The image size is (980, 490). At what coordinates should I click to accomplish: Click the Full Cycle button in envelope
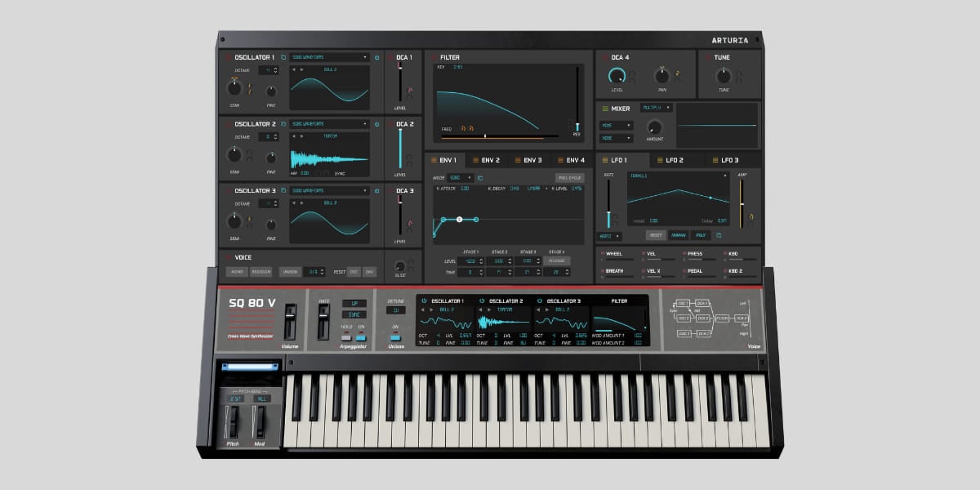pos(570,177)
